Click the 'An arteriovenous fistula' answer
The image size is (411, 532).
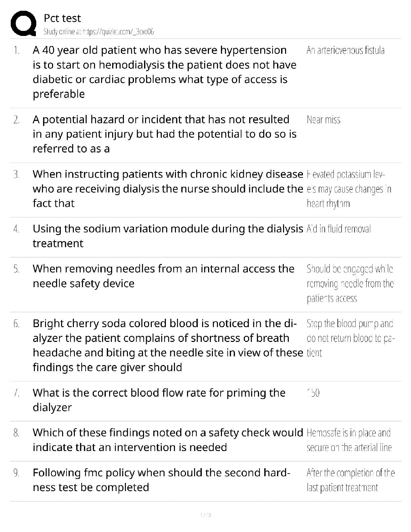coord(346,50)
